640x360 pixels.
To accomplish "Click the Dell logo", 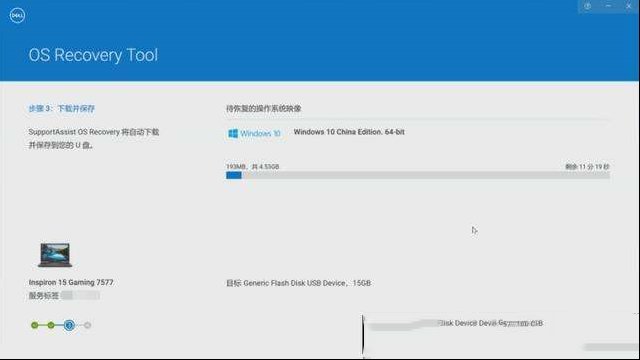I will click(x=17, y=16).
